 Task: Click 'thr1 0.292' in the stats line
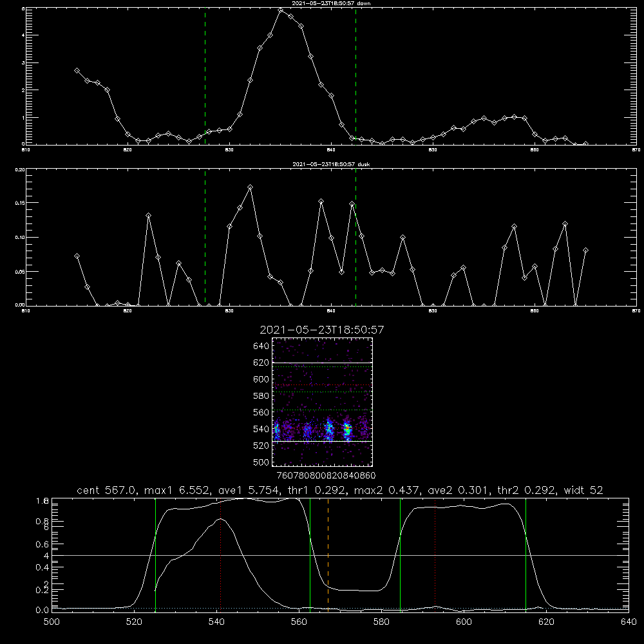(x=319, y=490)
